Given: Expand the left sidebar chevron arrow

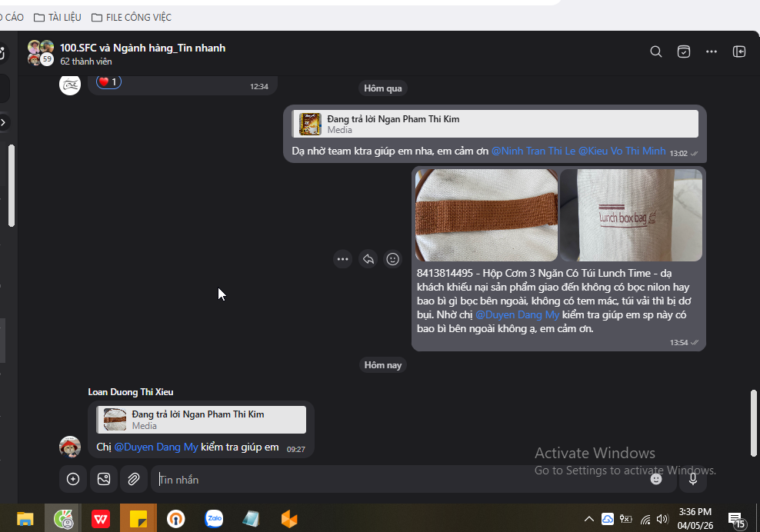Looking at the screenshot, I should pos(3,122).
